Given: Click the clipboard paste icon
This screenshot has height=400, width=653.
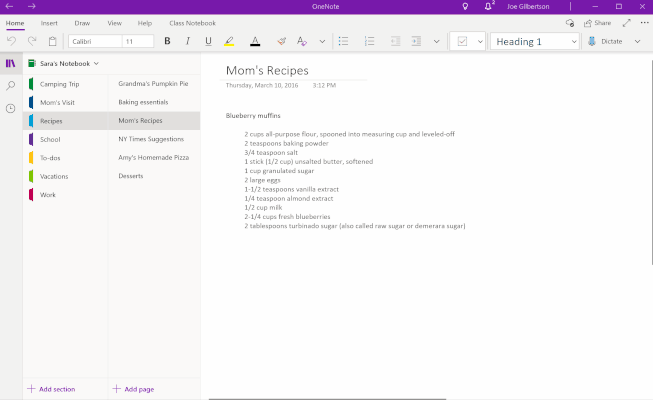Looking at the screenshot, I should (x=52, y=41).
